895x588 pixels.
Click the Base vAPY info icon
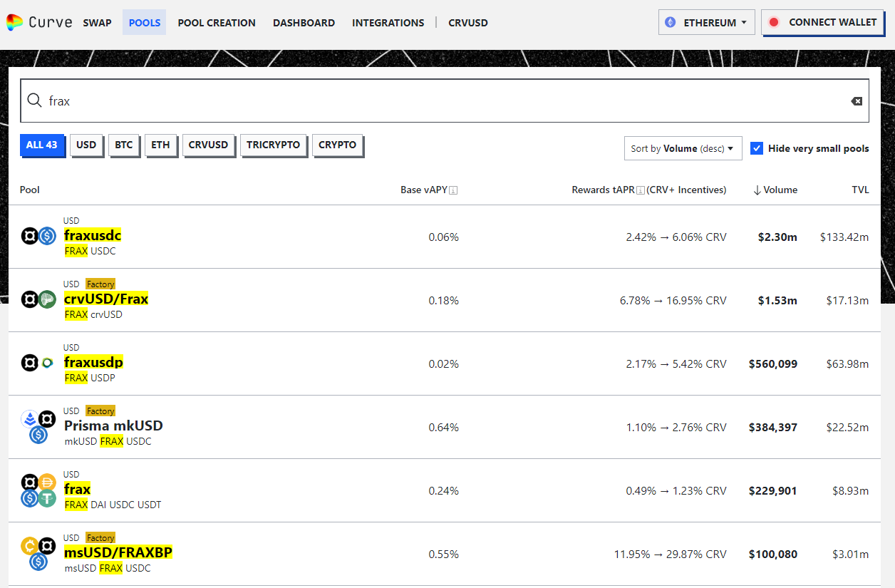pyautogui.click(x=453, y=190)
